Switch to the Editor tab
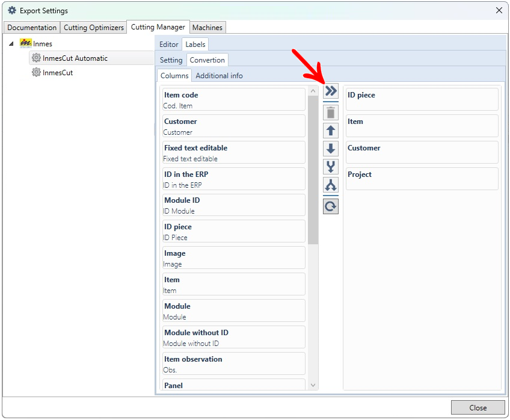This screenshot has width=510, height=420. click(168, 45)
